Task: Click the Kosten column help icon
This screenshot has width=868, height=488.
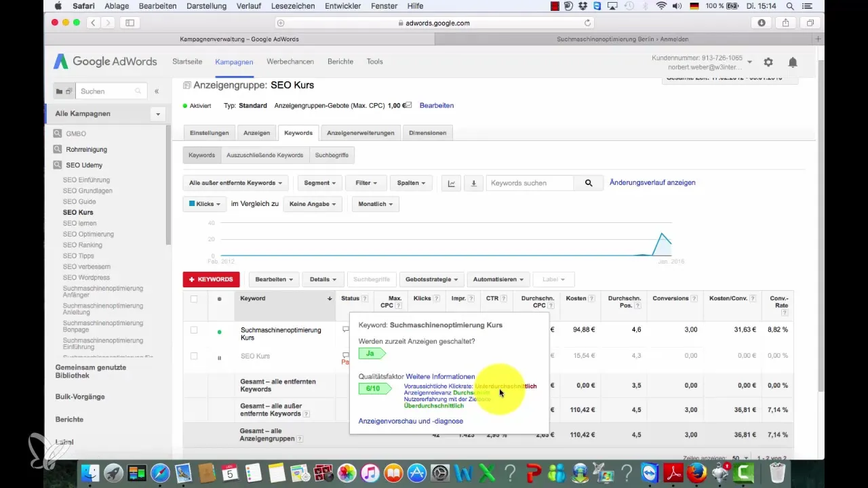Action: (591, 298)
